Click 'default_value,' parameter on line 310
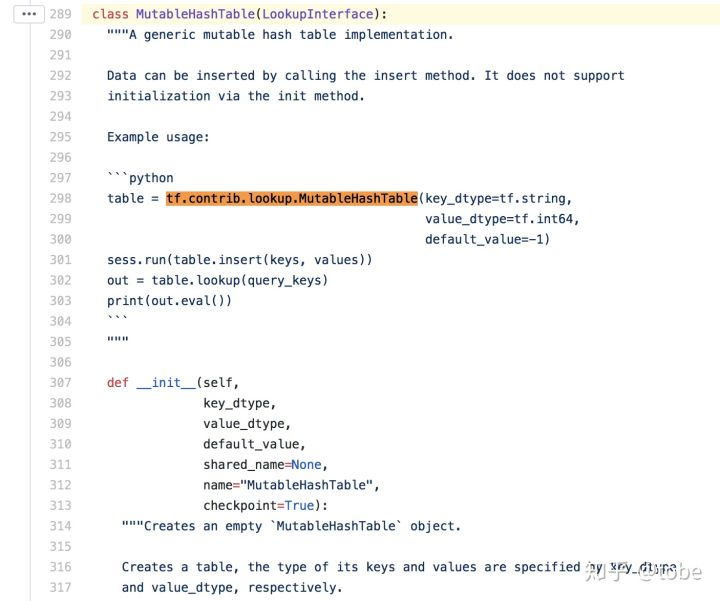Viewport: 720px width, 601px height. tap(254, 444)
